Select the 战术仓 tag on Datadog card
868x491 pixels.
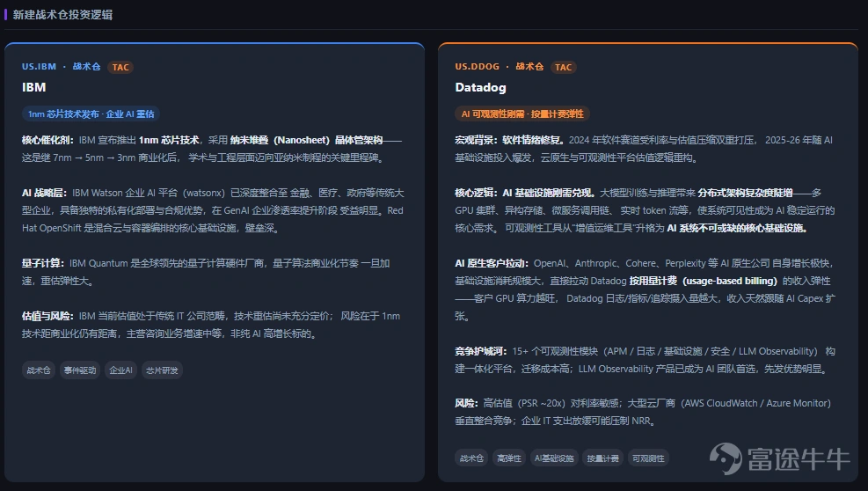point(471,458)
